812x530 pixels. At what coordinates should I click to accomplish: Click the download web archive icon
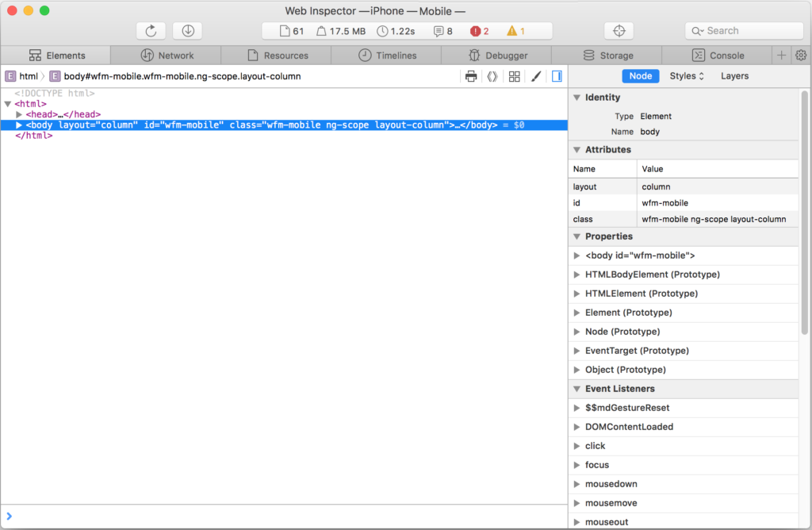click(188, 31)
